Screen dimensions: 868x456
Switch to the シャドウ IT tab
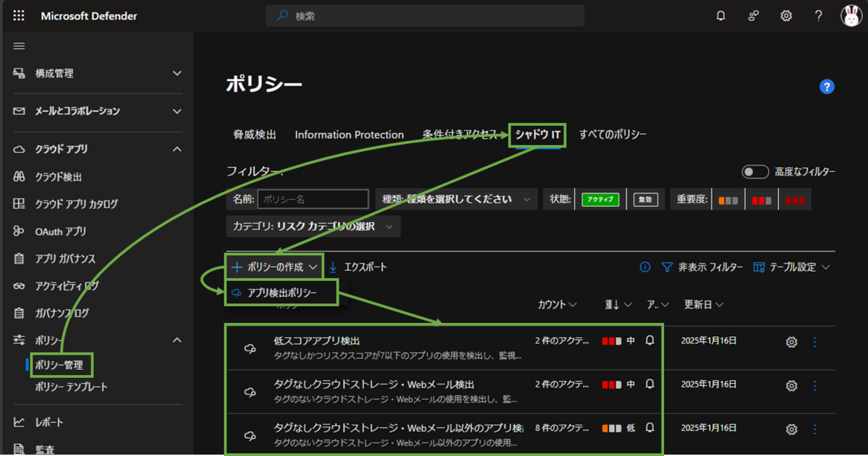pos(537,134)
